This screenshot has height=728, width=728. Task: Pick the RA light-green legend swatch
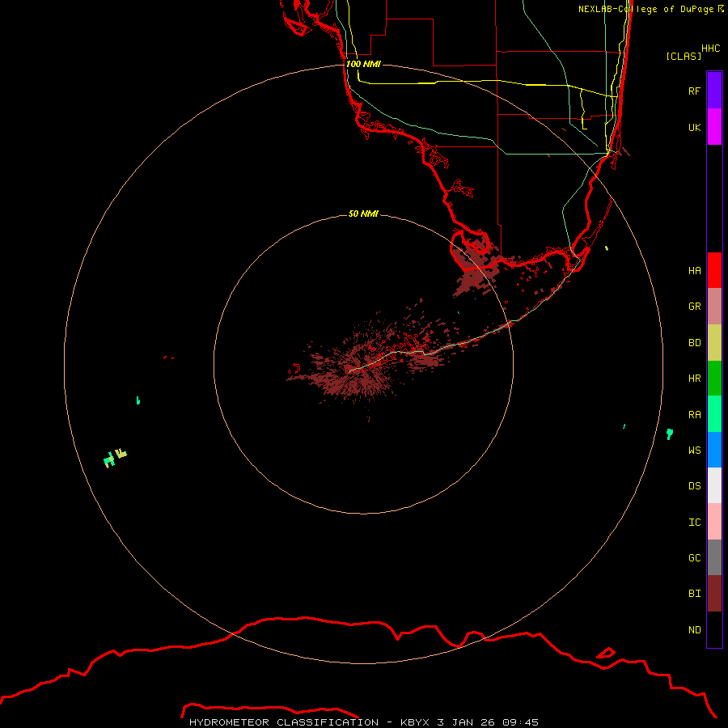pyautogui.click(x=714, y=414)
